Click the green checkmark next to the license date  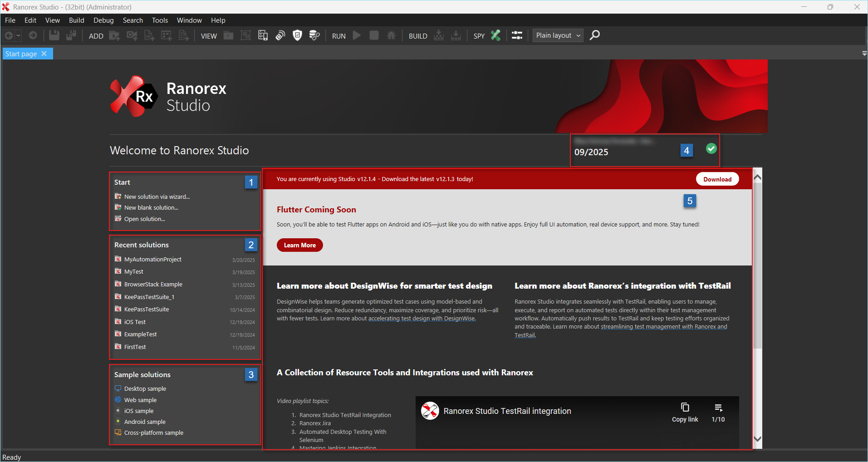[710, 148]
